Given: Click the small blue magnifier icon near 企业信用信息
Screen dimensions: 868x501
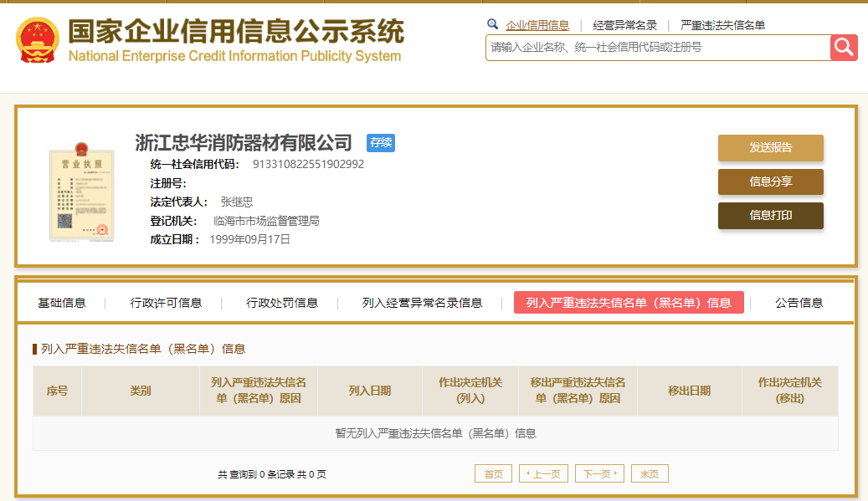Looking at the screenshot, I should (x=492, y=23).
